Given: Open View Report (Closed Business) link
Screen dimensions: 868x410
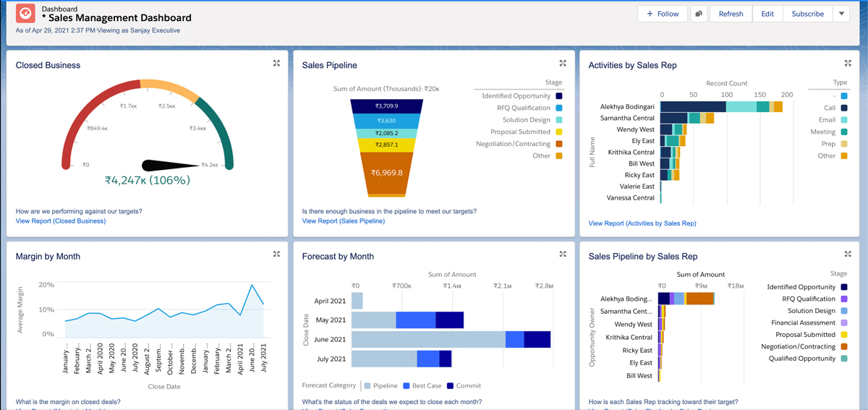Looking at the screenshot, I should coord(61,221).
